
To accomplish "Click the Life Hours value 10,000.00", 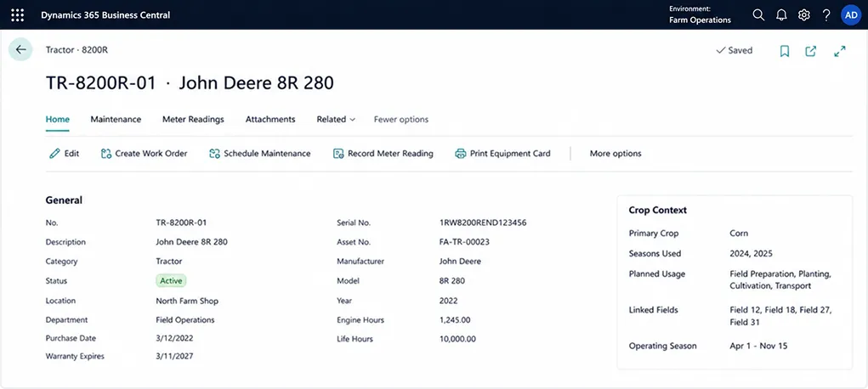I will point(457,339).
